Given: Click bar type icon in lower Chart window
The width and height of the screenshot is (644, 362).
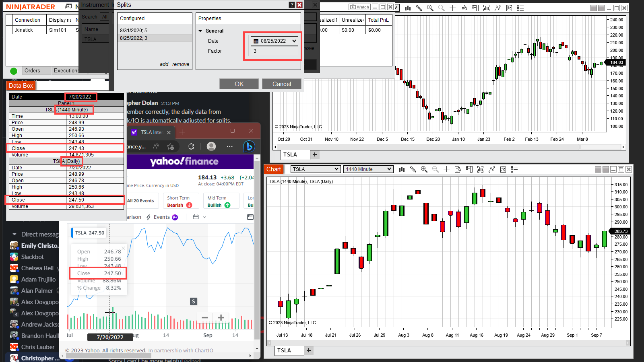Looking at the screenshot, I should pos(402,169).
